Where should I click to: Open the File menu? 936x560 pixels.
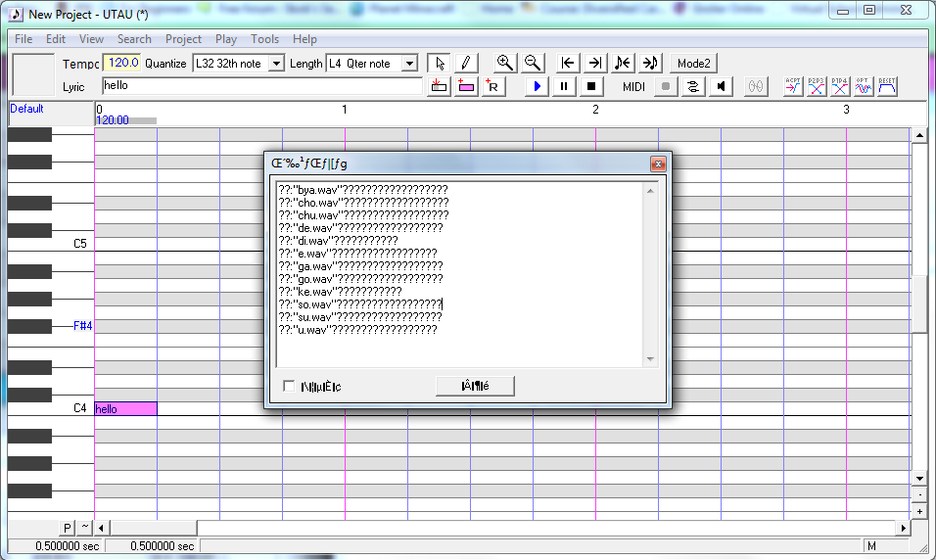click(x=23, y=39)
